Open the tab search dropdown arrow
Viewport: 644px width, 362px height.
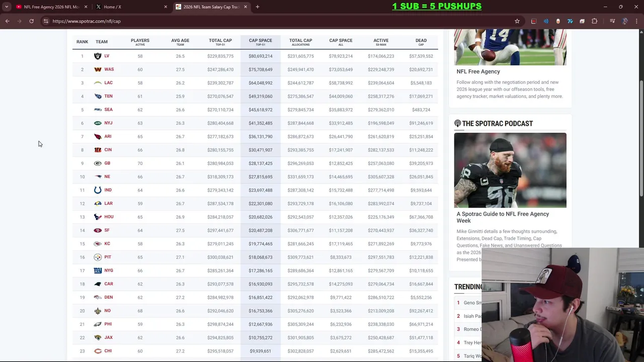7,7
